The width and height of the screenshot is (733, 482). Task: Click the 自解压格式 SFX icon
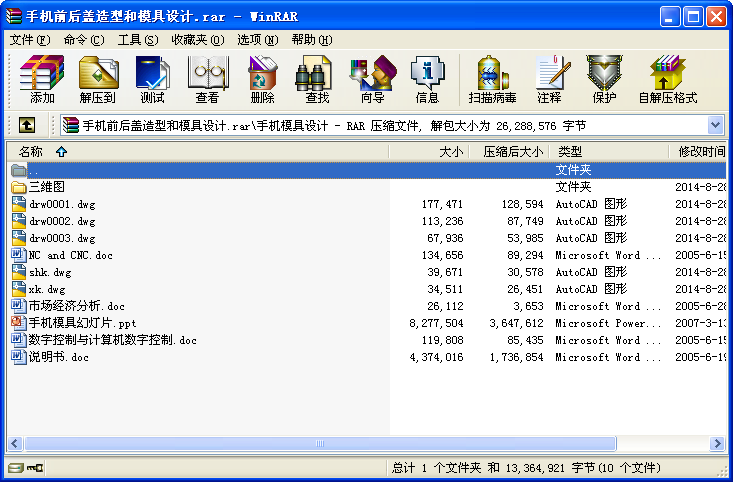pos(667,79)
